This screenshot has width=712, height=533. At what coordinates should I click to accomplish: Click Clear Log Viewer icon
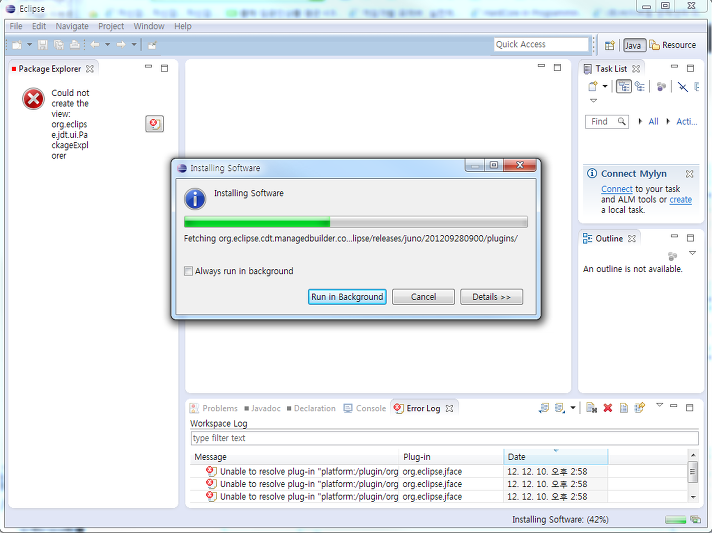coord(591,408)
